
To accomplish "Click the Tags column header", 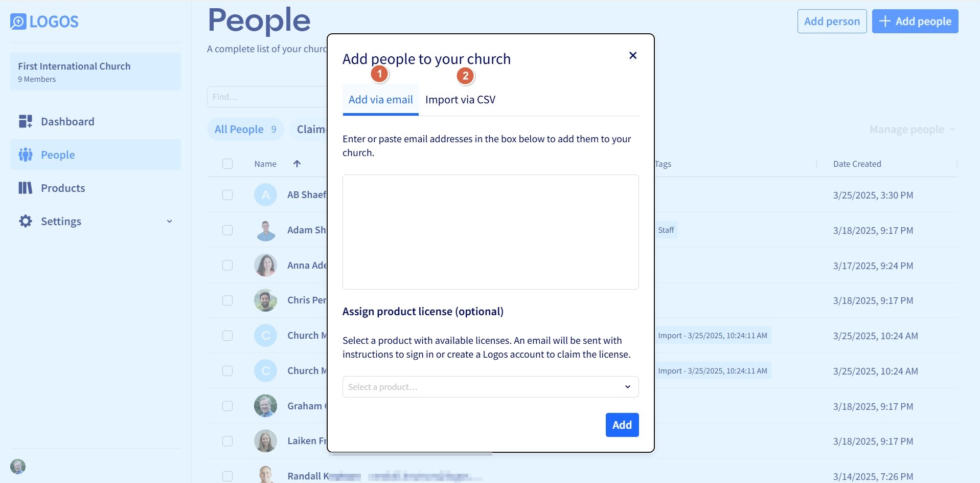I will 663,164.
